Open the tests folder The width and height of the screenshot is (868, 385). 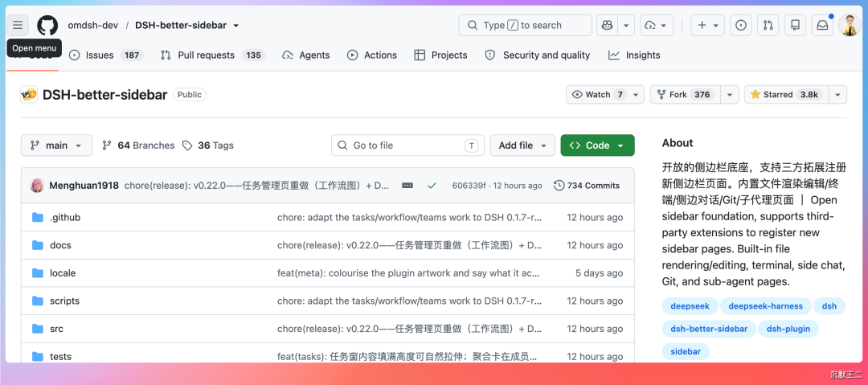point(60,356)
